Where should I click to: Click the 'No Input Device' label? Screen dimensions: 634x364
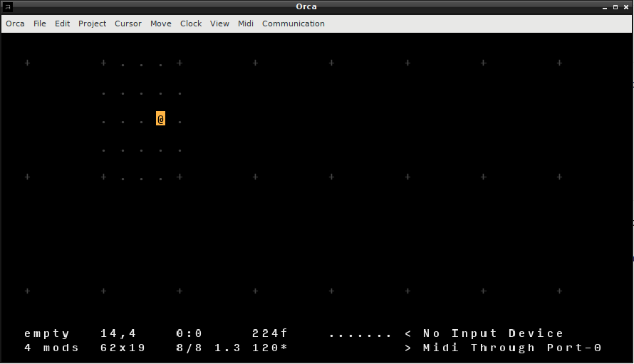coord(493,333)
